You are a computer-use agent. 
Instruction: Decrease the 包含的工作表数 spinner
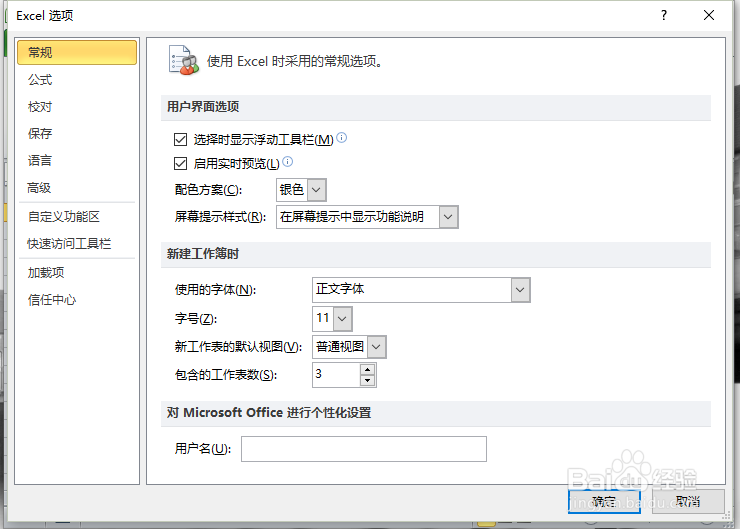click(x=367, y=380)
